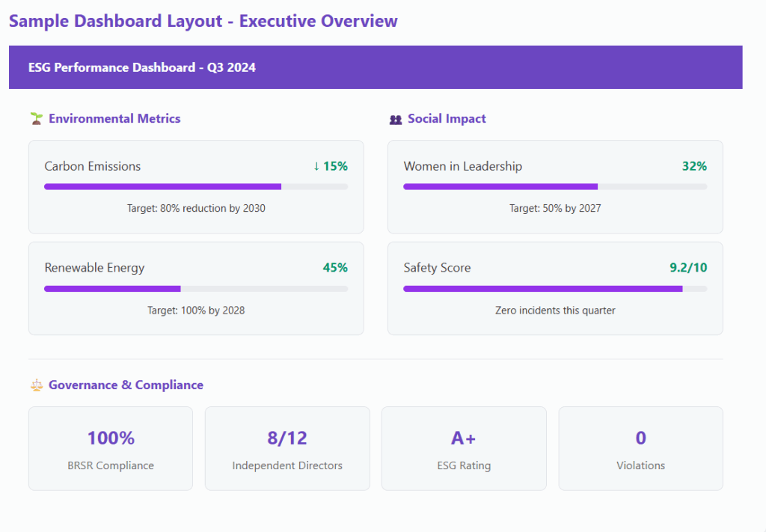
Task: Click the people icon beside Social Impact
Action: tap(396, 119)
